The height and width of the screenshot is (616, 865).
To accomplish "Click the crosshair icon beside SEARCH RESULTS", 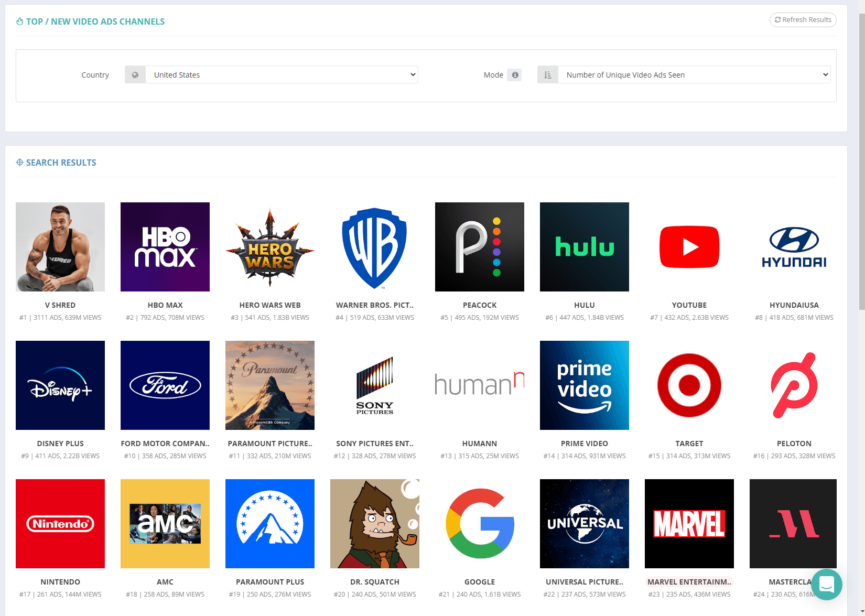I will (20, 162).
